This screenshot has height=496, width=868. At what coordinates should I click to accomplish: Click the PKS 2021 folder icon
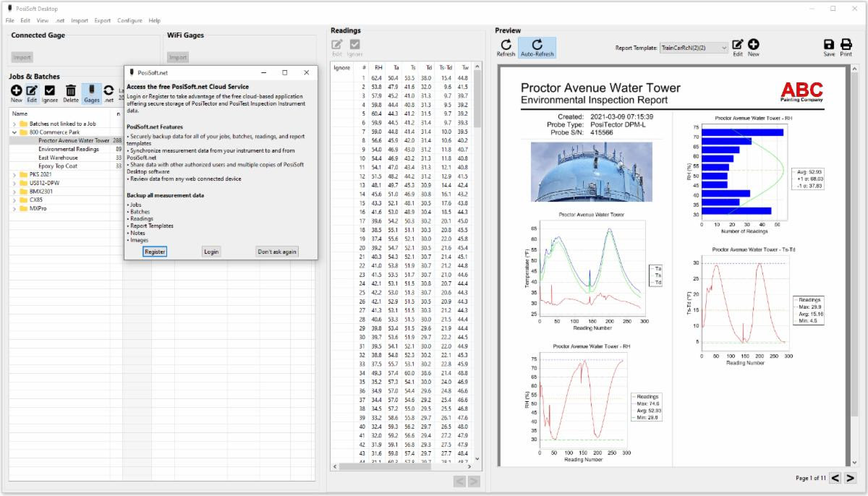(24, 174)
